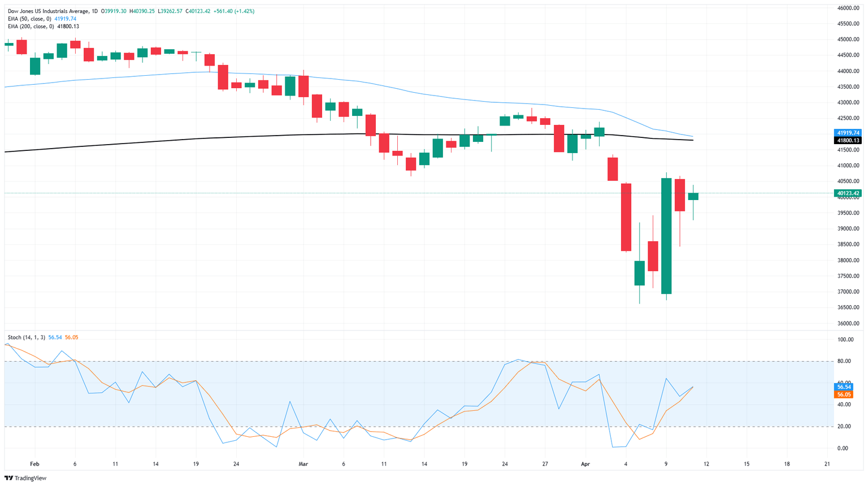Click the 36000.00 price axis label
Screen dimensions: 868x486
pos(849,324)
